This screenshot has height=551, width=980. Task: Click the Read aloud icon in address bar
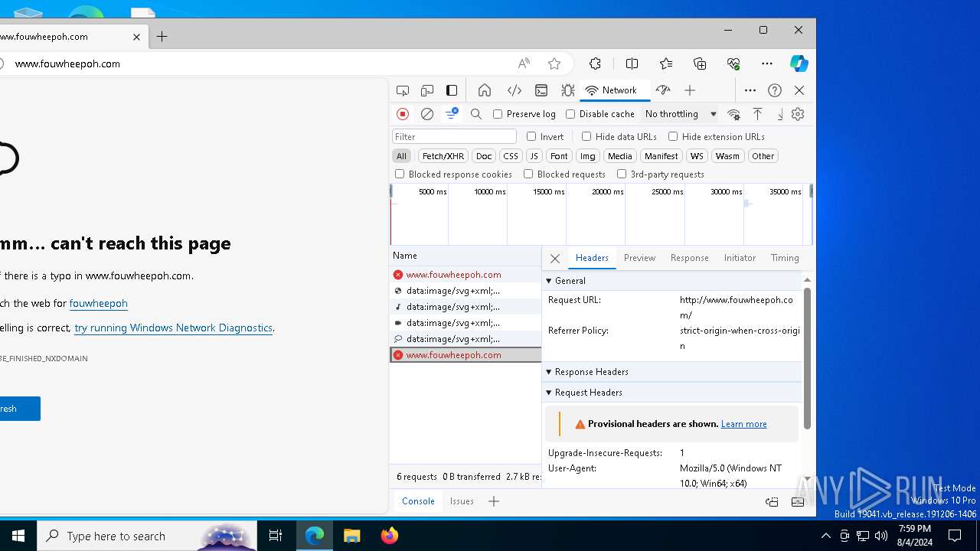pos(524,64)
